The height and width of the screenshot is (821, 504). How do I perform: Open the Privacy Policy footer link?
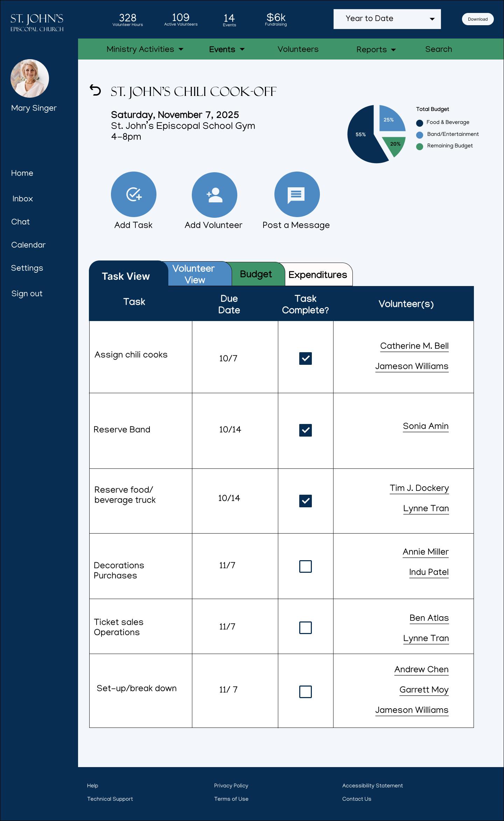(x=231, y=786)
